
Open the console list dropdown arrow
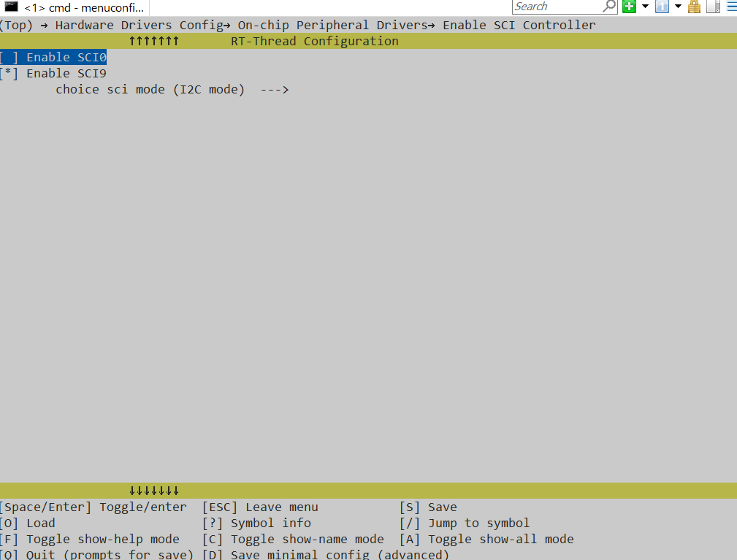pyautogui.click(x=679, y=7)
